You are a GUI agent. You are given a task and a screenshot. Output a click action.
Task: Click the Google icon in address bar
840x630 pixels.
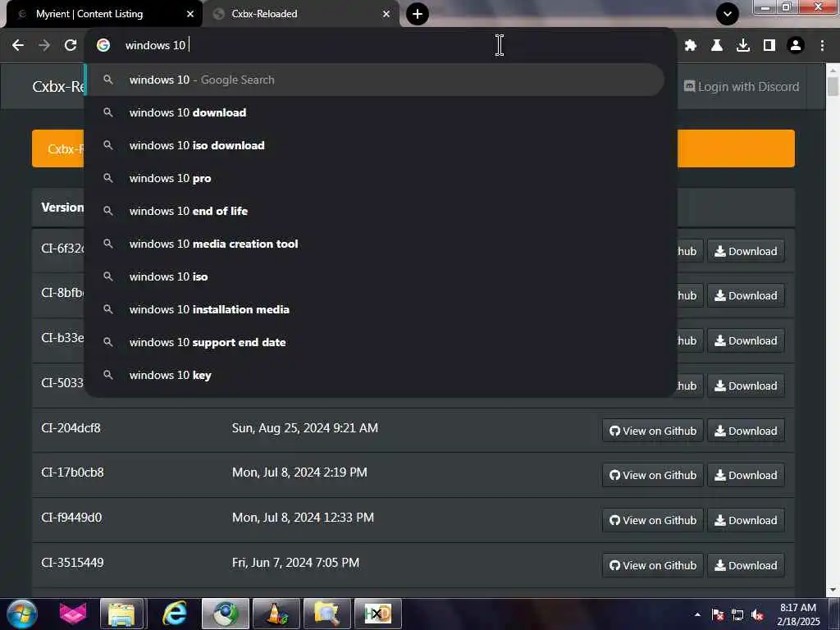(x=103, y=45)
